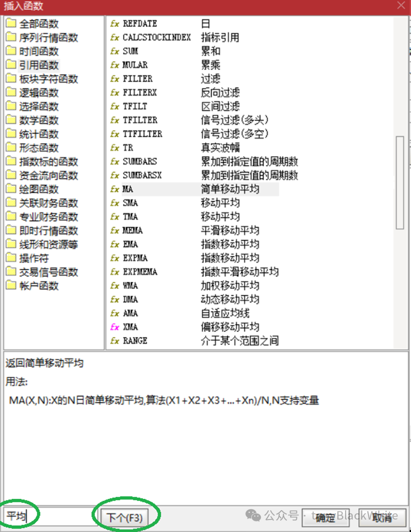Click the 下个(F3) find-next button
This screenshot has width=411, height=532.
click(125, 517)
